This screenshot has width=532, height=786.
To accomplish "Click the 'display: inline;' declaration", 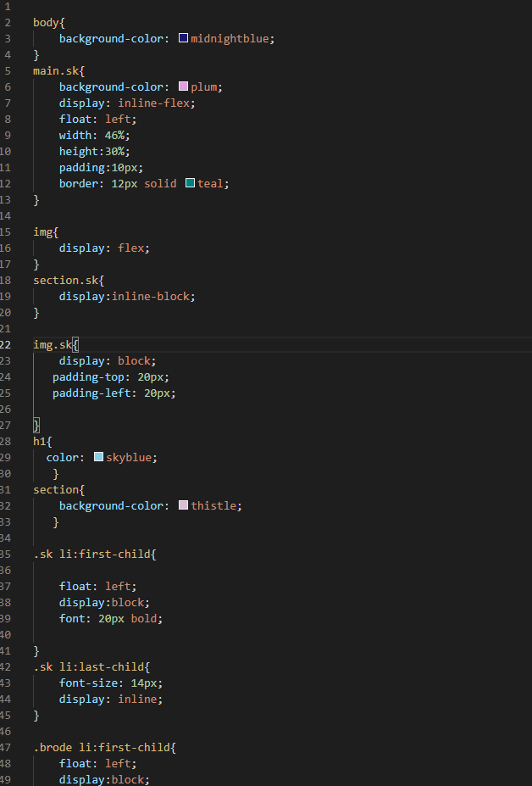I will [111, 699].
